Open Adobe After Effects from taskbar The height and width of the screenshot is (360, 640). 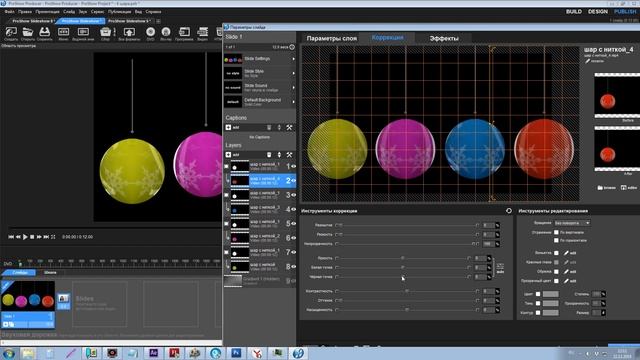tap(153, 353)
